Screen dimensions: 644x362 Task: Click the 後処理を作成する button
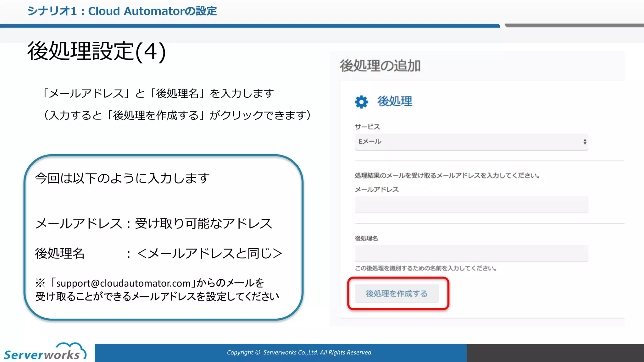coord(397,293)
